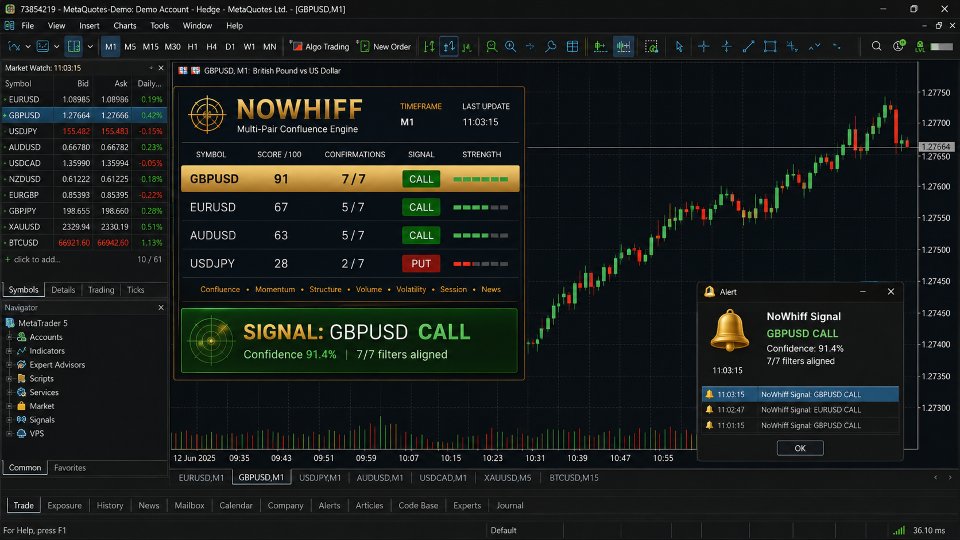Open dropdown arrow next to chart type icon
Image resolution: width=960 pixels, height=540 pixels.
28,47
